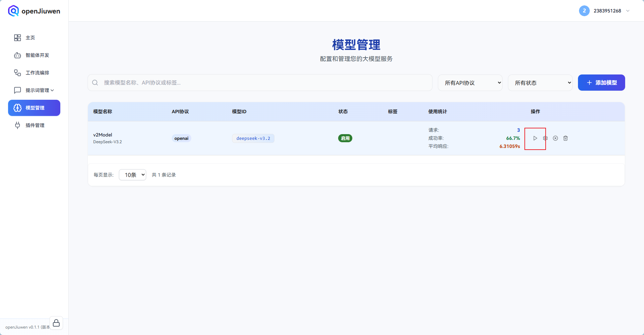Click the openJiuwen logo icon
This screenshot has height=335, width=644.
pos(13,10)
